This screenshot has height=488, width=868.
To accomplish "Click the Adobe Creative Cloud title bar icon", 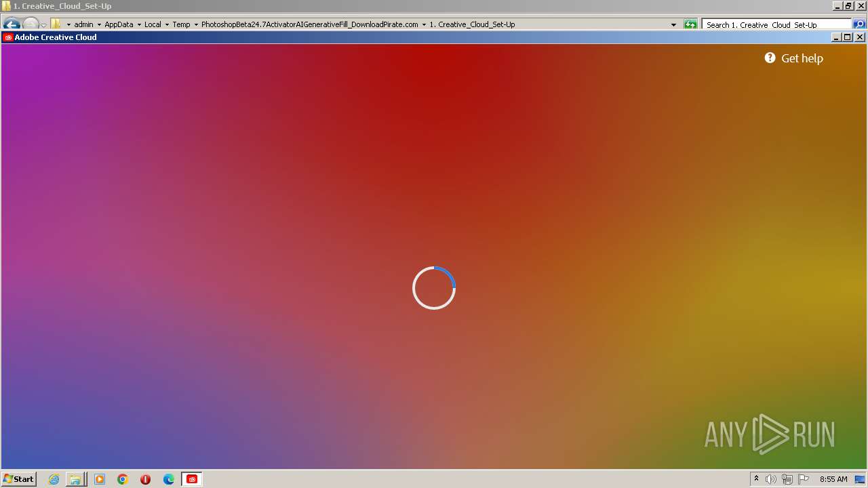I will 8,37.
